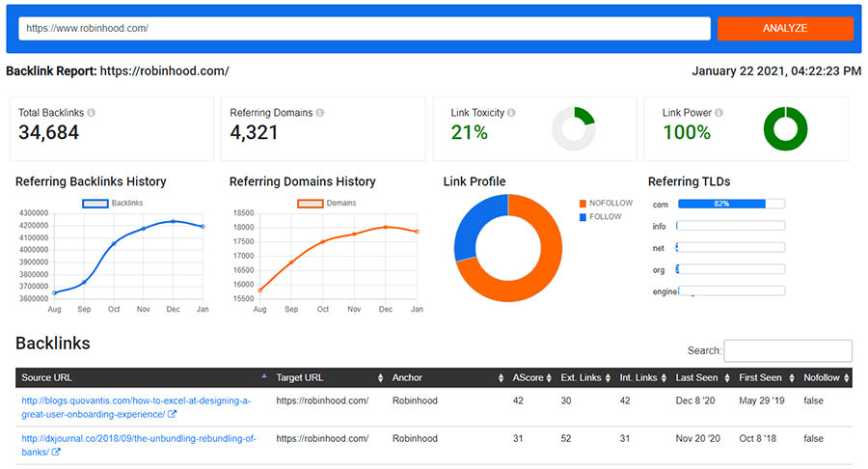Viewport: 868px width, 469px height.
Task: Click the net TLD bar
Action: pos(731,247)
